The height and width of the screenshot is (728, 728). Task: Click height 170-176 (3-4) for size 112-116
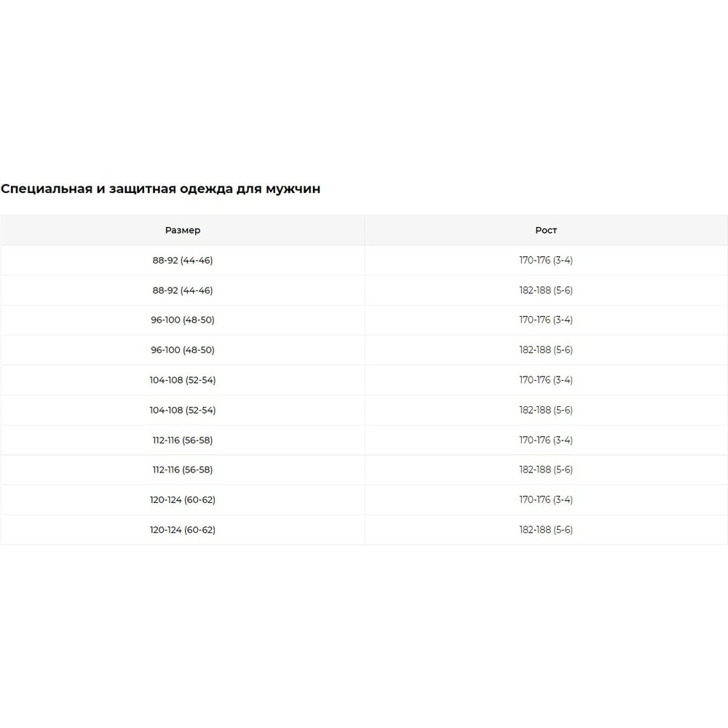point(545,440)
